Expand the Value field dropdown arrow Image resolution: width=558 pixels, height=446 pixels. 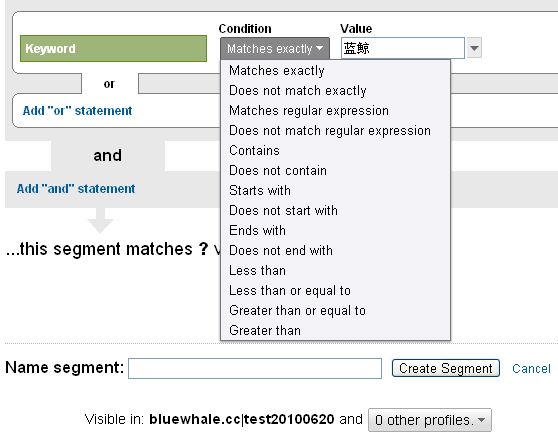(x=474, y=48)
